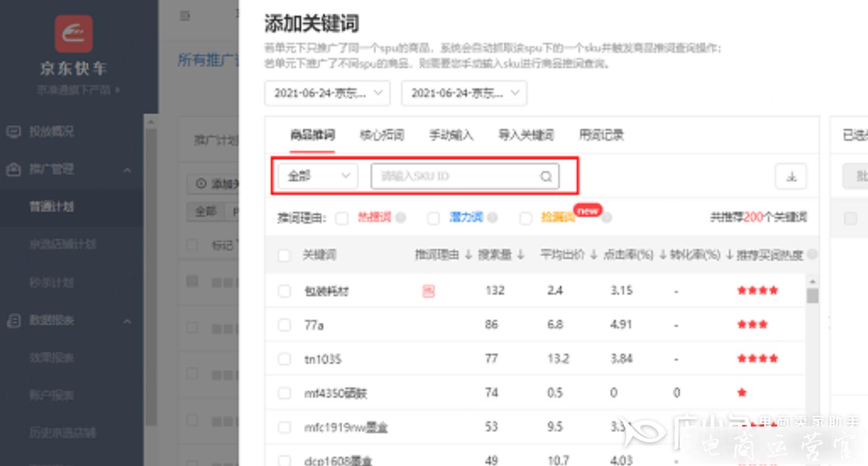Switch to the 核心拓词 tab
Screen dimensions: 868x466
point(382,135)
